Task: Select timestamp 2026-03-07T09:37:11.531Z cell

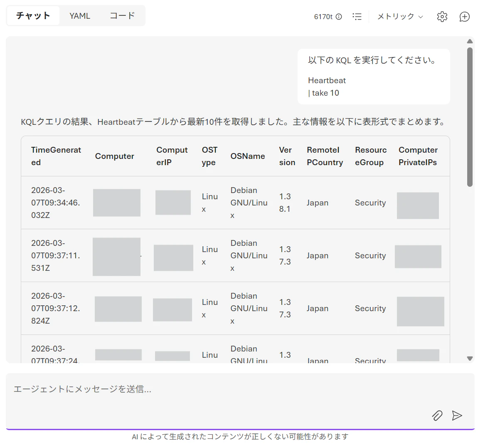Action: (55, 255)
